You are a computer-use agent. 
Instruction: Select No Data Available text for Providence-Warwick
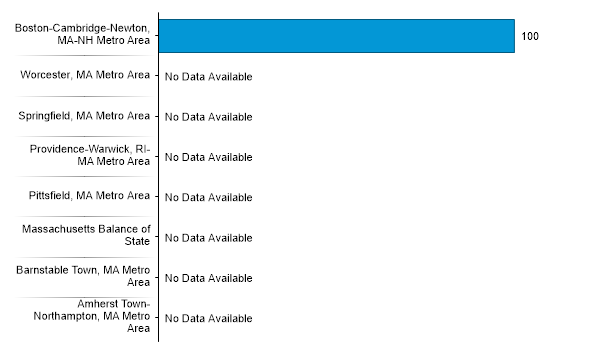coord(209,157)
